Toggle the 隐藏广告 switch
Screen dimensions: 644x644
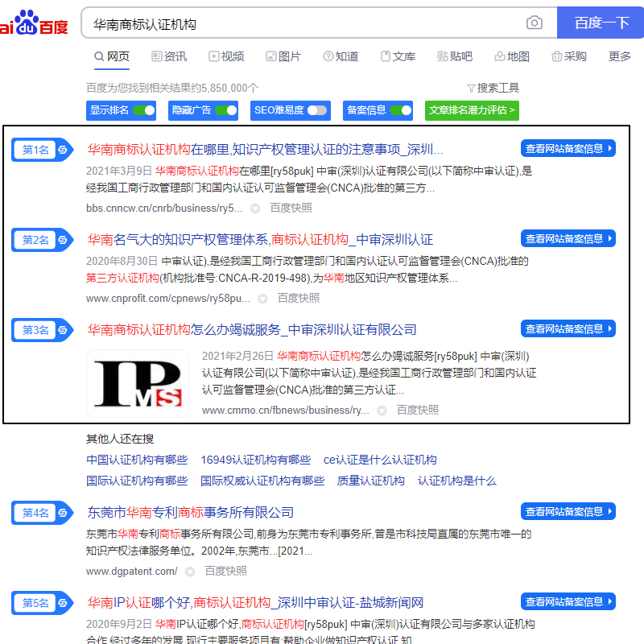coord(226,110)
